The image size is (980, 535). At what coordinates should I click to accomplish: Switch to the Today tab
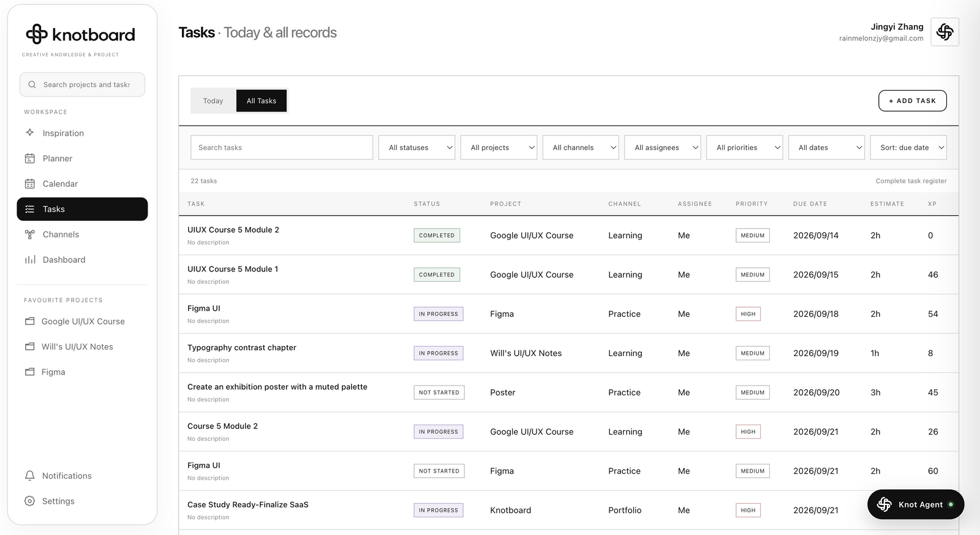[213, 101]
